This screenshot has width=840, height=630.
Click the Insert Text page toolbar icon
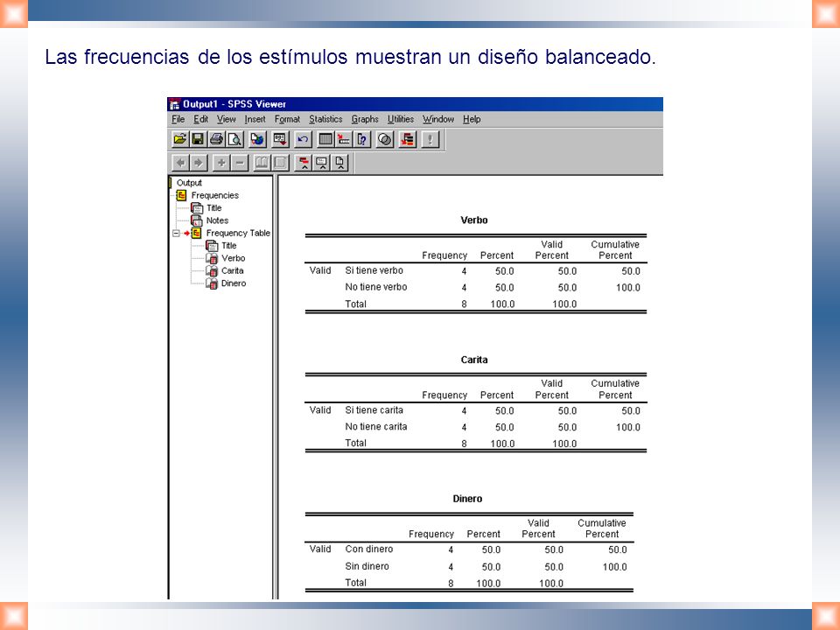(340, 163)
